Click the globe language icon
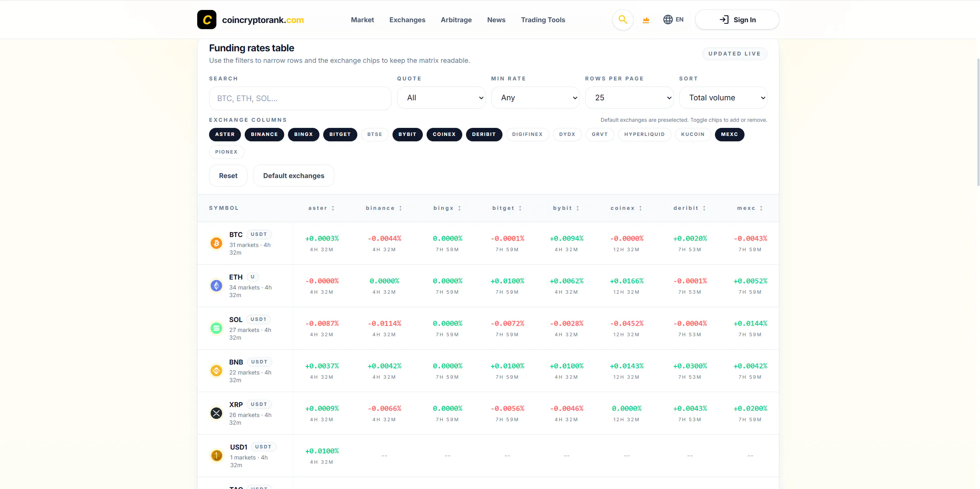The height and width of the screenshot is (489, 980). [668, 20]
